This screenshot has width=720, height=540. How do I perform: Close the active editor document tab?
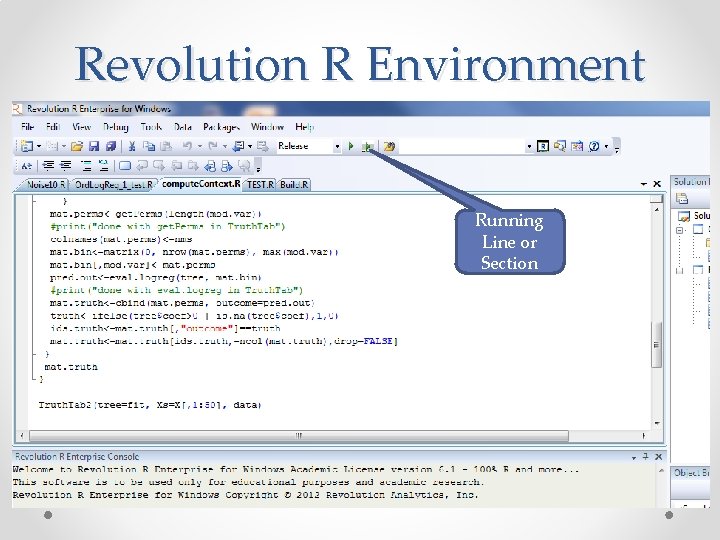pos(657,184)
